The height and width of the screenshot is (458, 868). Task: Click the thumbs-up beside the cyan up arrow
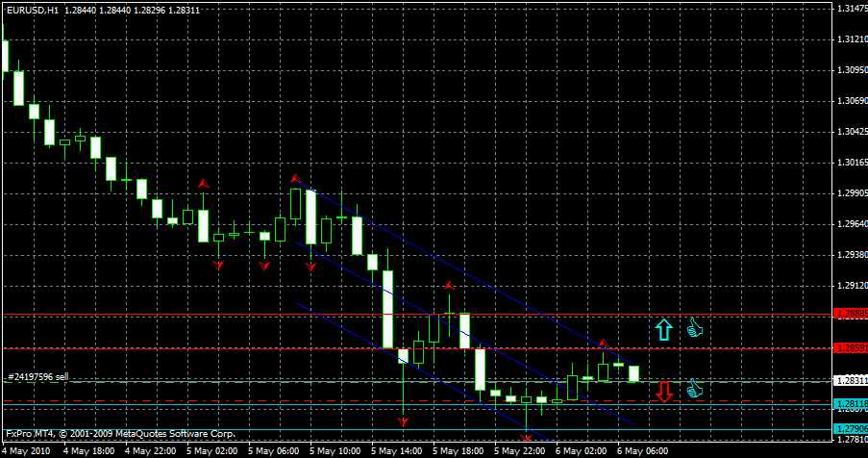(x=694, y=328)
